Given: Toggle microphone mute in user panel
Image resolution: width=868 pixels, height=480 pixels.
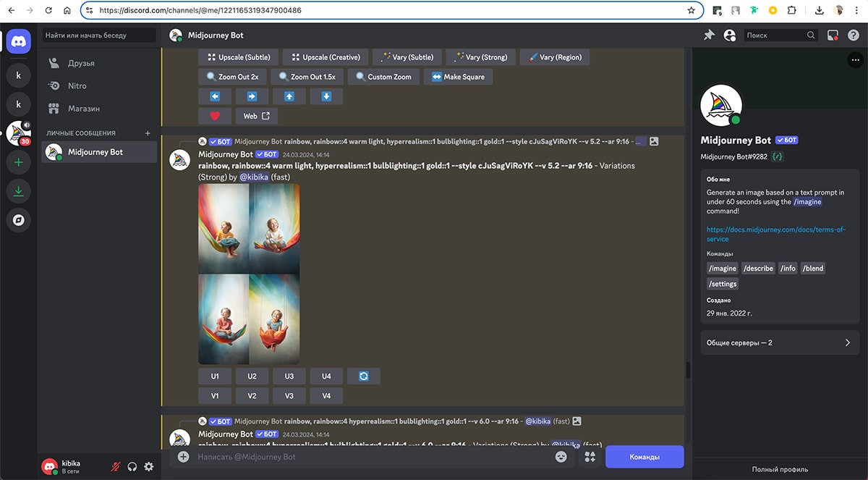Looking at the screenshot, I should point(115,467).
